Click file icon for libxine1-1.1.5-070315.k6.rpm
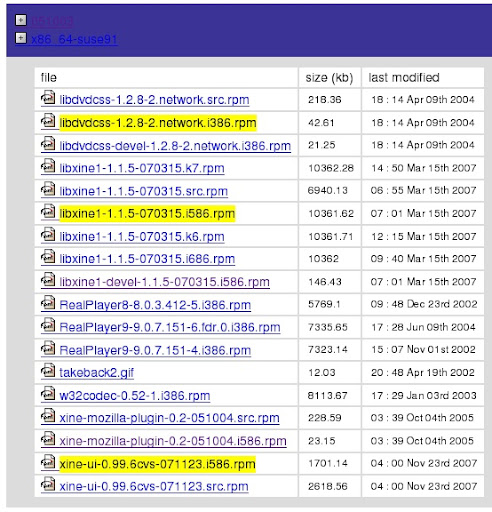Viewport: 492px width, 512px height. [48, 234]
